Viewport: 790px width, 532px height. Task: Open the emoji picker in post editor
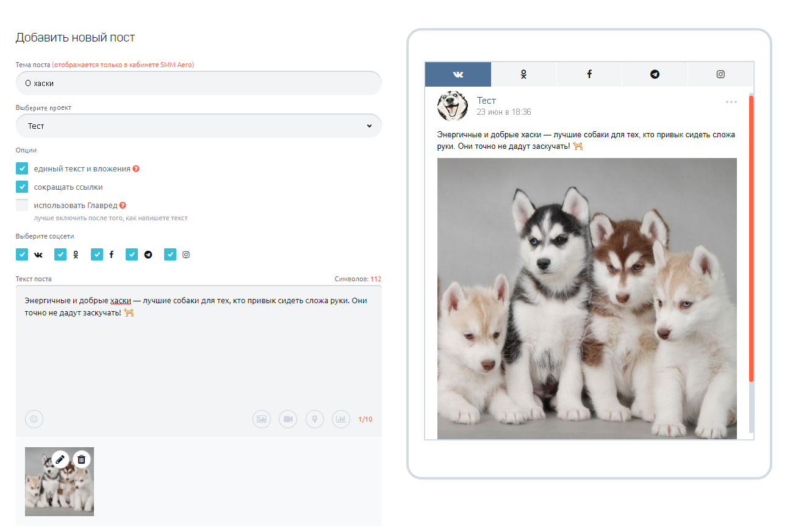[34, 419]
